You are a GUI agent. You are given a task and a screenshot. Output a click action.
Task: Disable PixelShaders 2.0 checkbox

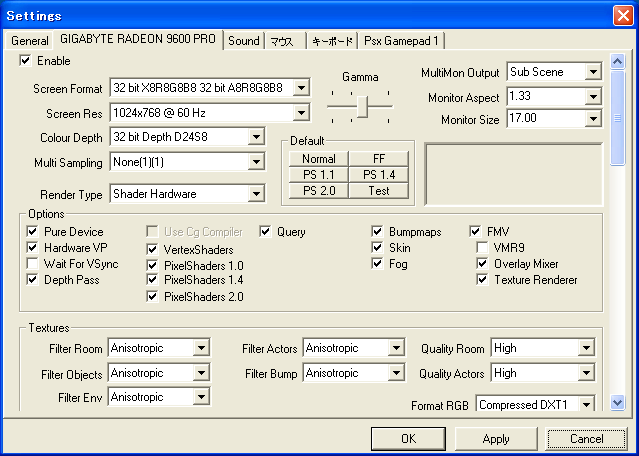pyautogui.click(x=153, y=297)
